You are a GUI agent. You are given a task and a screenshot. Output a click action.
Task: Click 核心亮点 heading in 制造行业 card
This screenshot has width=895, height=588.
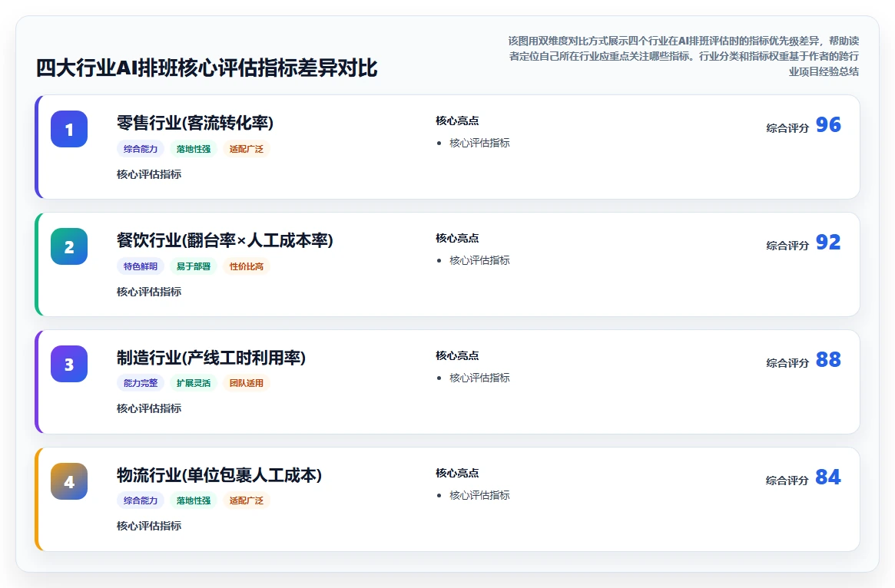(457, 356)
